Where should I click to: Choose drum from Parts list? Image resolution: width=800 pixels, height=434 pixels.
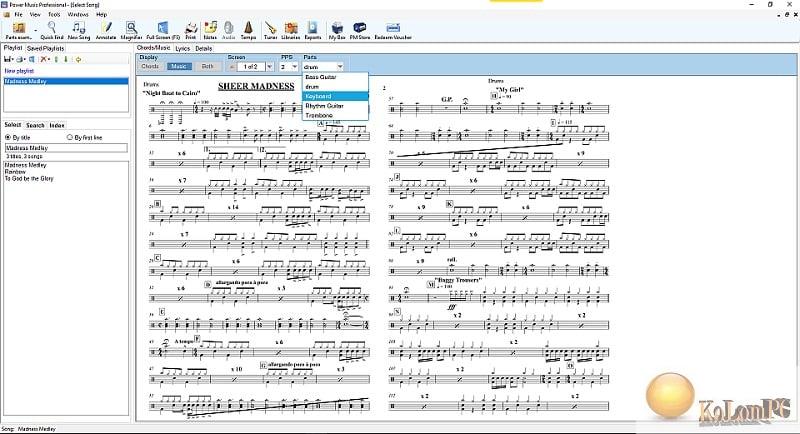pyautogui.click(x=335, y=87)
